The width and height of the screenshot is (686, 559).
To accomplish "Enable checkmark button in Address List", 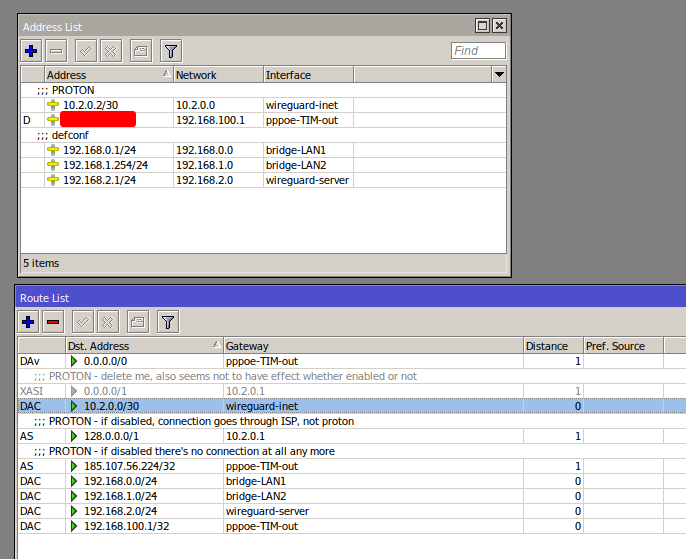I will (x=86, y=51).
